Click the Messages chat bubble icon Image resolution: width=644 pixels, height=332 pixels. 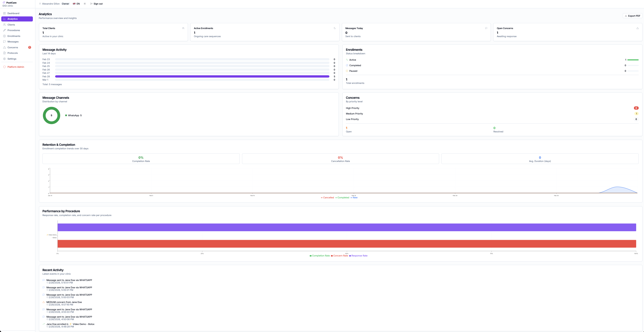click(5, 41)
